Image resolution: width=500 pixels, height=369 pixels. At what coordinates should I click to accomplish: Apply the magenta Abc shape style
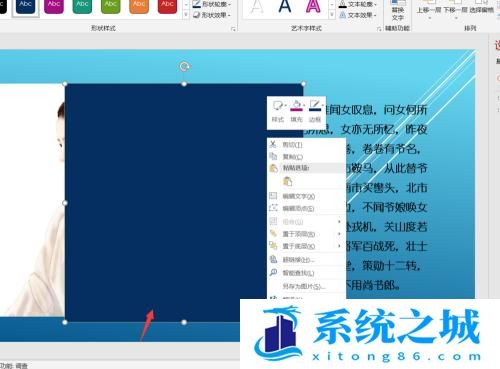[54, 6]
